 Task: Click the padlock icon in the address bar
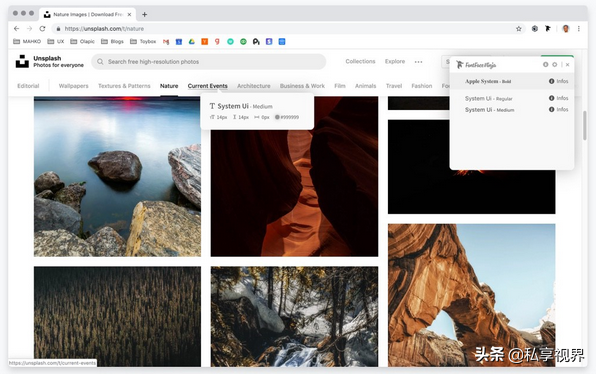pyautogui.click(x=58, y=29)
